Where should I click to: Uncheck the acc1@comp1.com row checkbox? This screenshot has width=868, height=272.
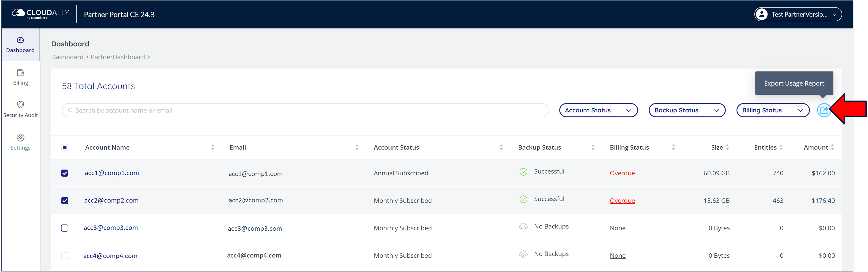click(x=65, y=173)
